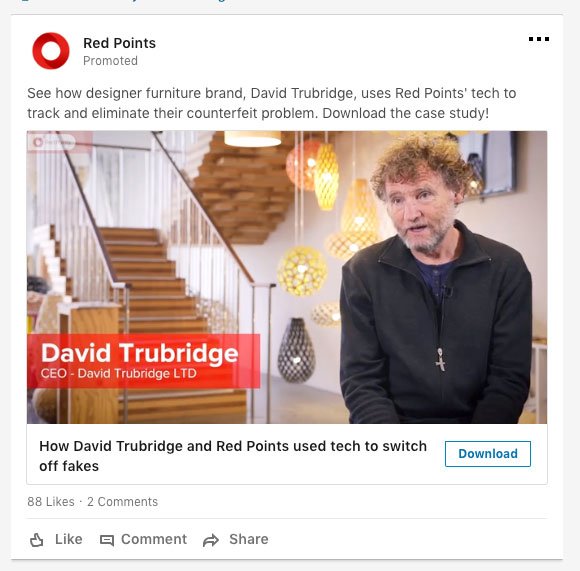Screen dimensions: 580x571
Task: Open the three-dot post options menu
Action: [539, 39]
